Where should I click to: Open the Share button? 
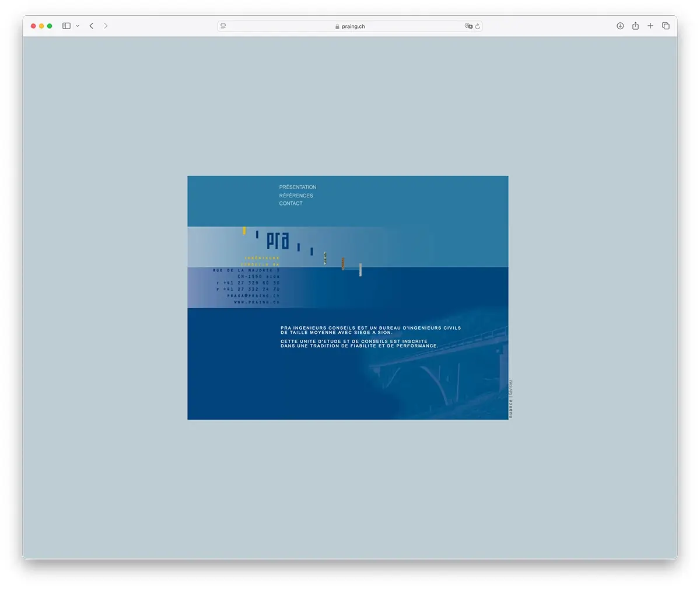click(x=635, y=26)
